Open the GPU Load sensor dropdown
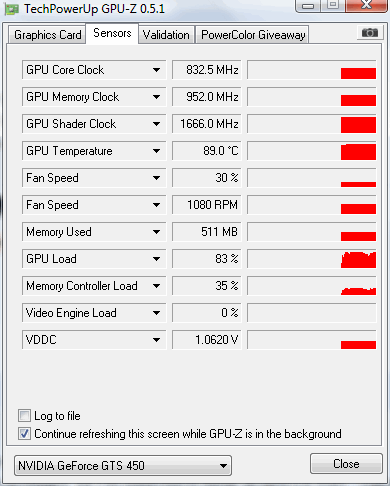This screenshot has height=486, width=390. (x=156, y=259)
